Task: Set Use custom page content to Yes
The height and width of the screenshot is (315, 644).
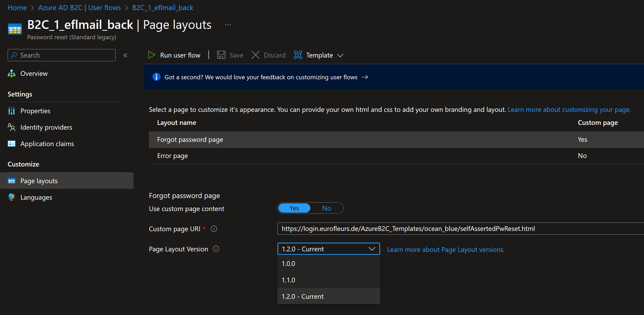Action: coord(294,208)
